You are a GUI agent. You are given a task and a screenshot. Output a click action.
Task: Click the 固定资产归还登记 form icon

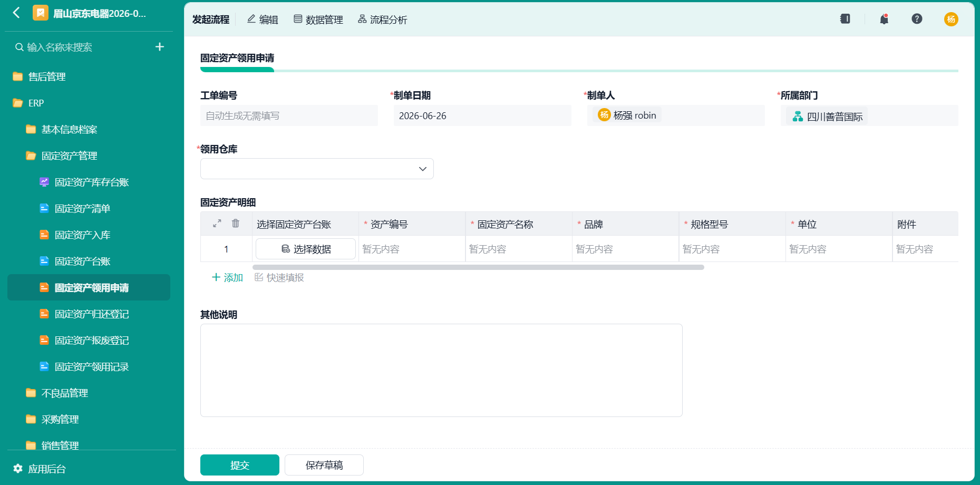pos(44,314)
